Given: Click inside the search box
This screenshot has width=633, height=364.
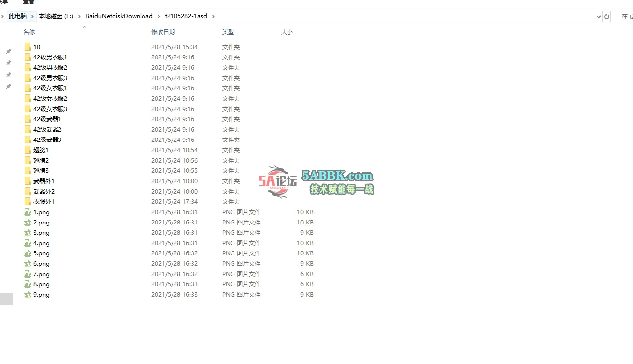Looking at the screenshot, I should pyautogui.click(x=627, y=16).
